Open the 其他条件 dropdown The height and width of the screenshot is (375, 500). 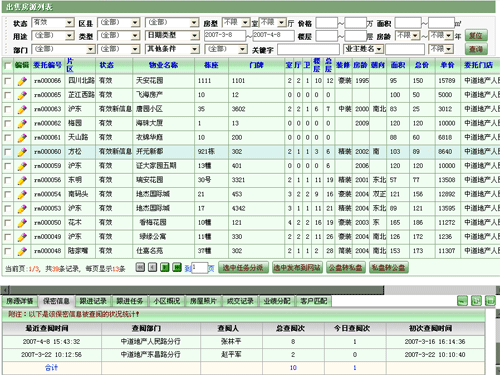point(172,49)
